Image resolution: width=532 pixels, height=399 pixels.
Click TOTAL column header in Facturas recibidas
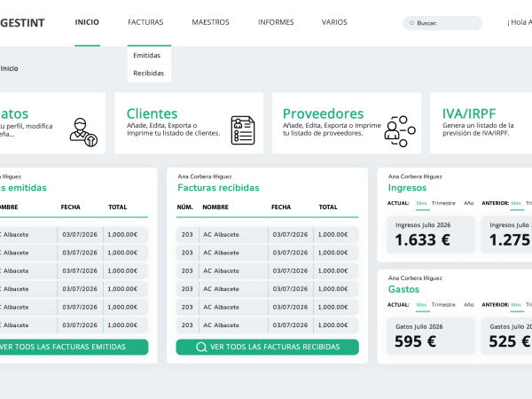coord(328,207)
